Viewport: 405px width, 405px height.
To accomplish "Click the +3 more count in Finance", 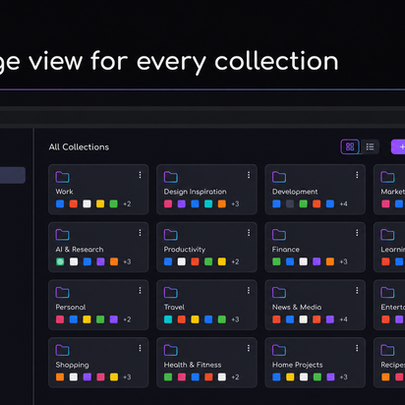I will click(343, 262).
